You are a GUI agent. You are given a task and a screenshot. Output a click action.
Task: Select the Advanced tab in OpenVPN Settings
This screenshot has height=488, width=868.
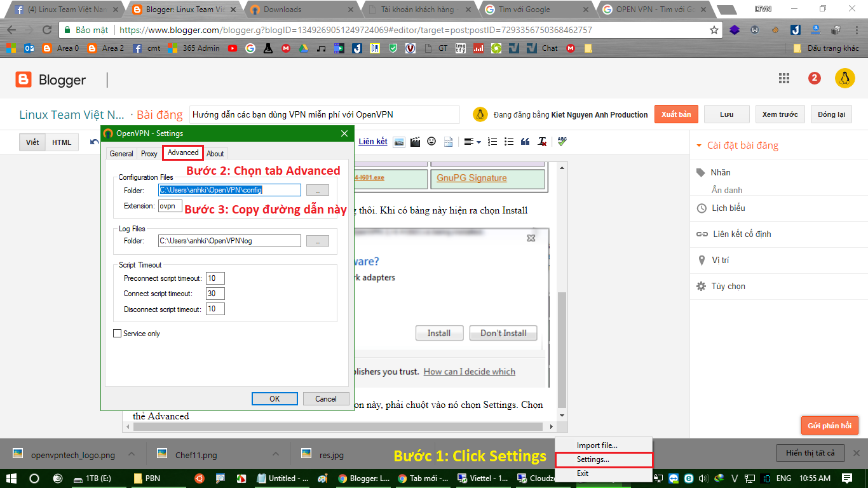[x=183, y=152]
